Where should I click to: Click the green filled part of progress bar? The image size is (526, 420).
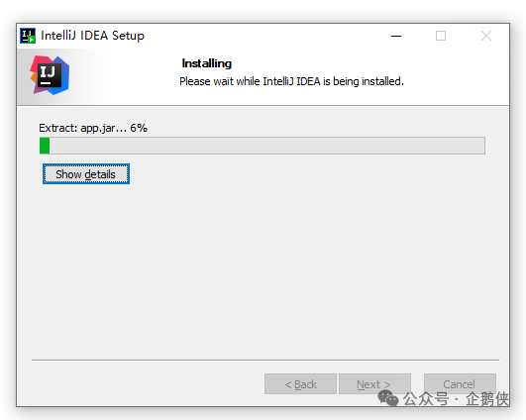pos(45,146)
